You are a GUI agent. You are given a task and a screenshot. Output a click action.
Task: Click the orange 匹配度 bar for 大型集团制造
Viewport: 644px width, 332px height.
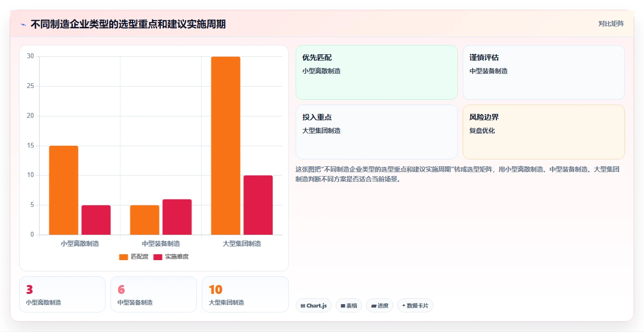[226, 146]
